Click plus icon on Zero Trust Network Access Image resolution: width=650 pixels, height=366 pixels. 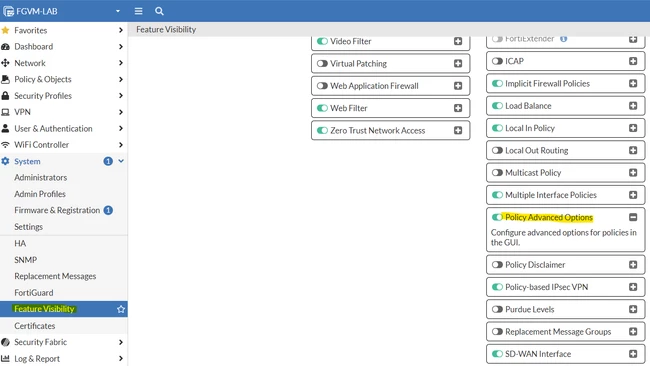[x=458, y=131]
